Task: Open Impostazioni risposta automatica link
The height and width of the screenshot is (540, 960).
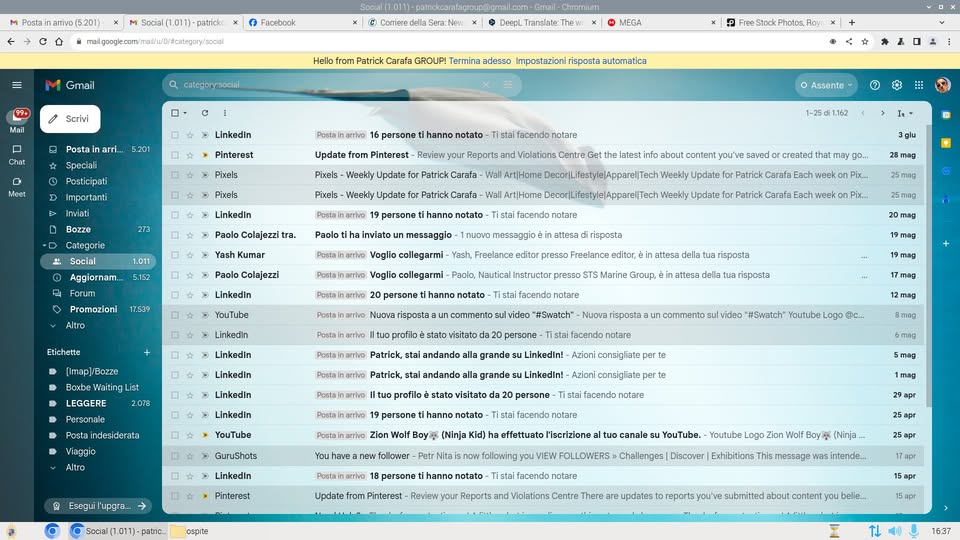Action: pos(580,61)
